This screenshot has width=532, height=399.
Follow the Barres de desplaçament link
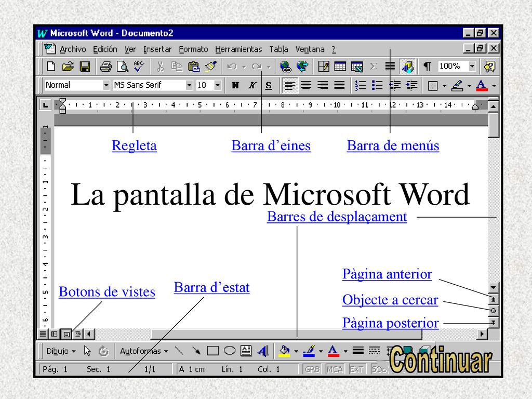[x=337, y=217]
